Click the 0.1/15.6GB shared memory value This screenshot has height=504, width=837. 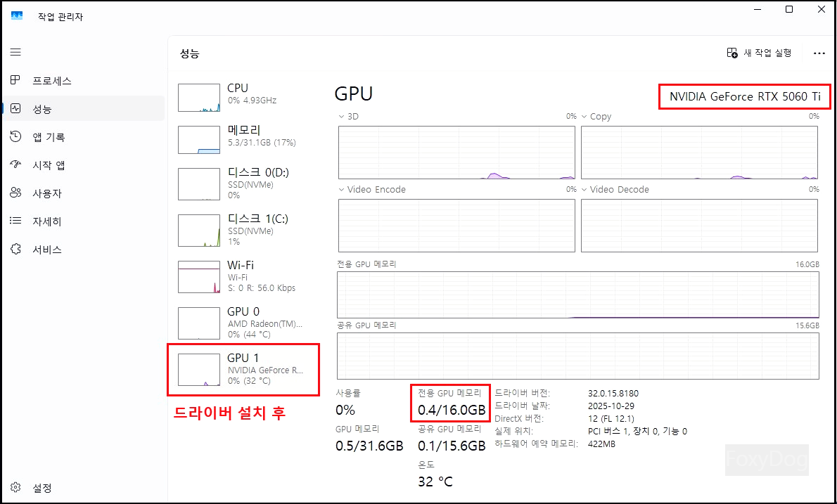(x=452, y=446)
